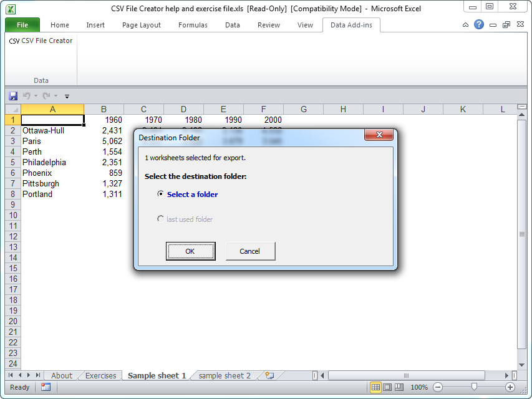Screen dimensions: 532x399
Task: Open the Undo history dropdown arrow
Action: [36, 96]
